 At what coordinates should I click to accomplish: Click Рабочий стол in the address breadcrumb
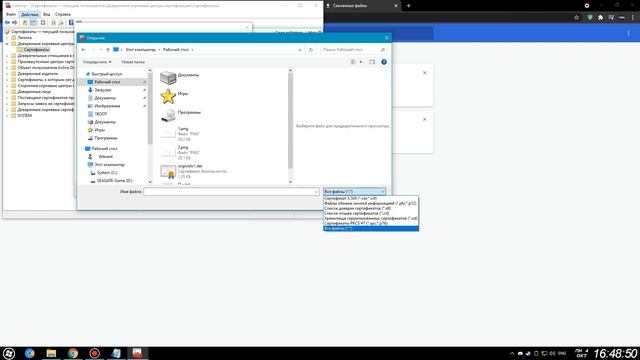click(x=176, y=50)
